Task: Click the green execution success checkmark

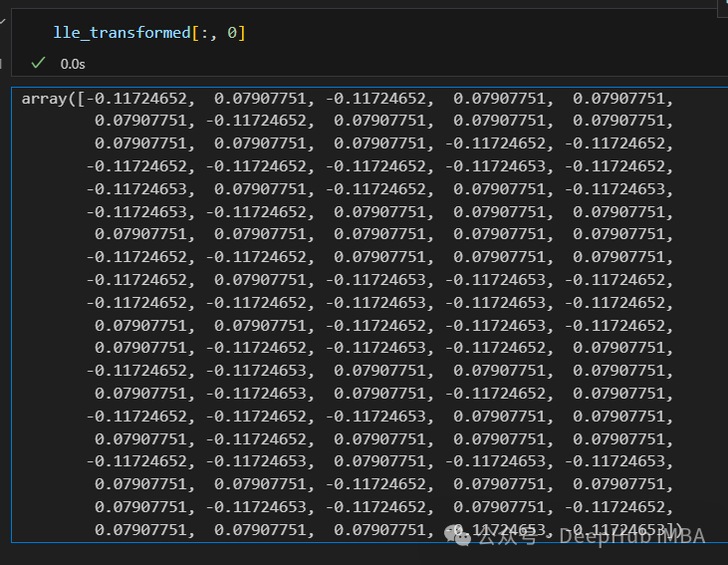Action: point(38,63)
